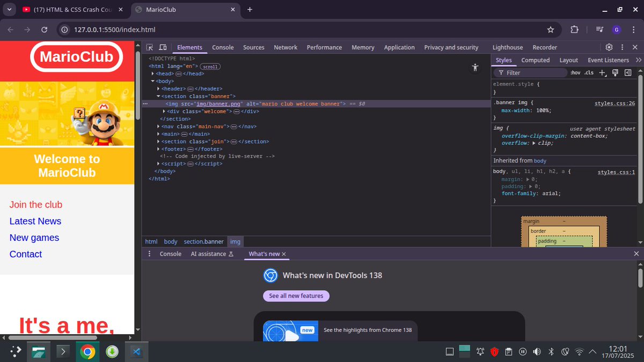The height and width of the screenshot is (362, 644).
Task: Activate the inspect element picker icon
Action: point(150,47)
